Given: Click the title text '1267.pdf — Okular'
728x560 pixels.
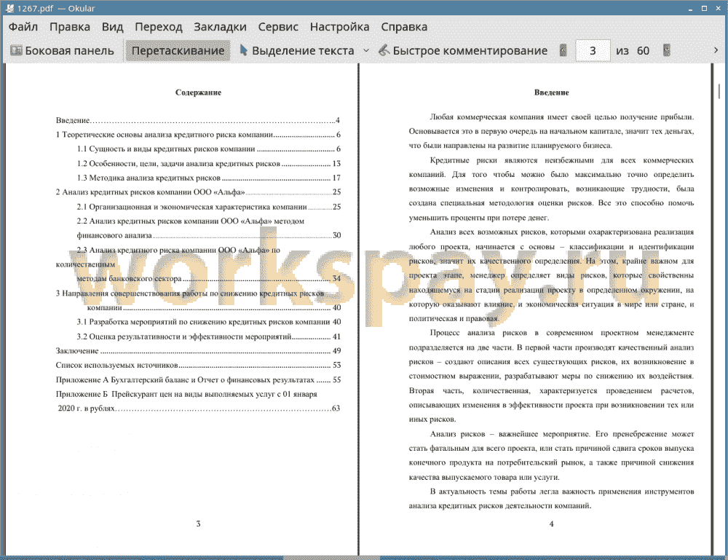Looking at the screenshot, I should click(x=56, y=8).
